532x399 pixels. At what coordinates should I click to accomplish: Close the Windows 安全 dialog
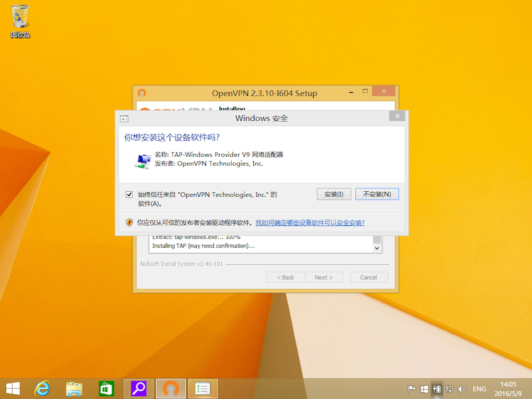coord(397,116)
